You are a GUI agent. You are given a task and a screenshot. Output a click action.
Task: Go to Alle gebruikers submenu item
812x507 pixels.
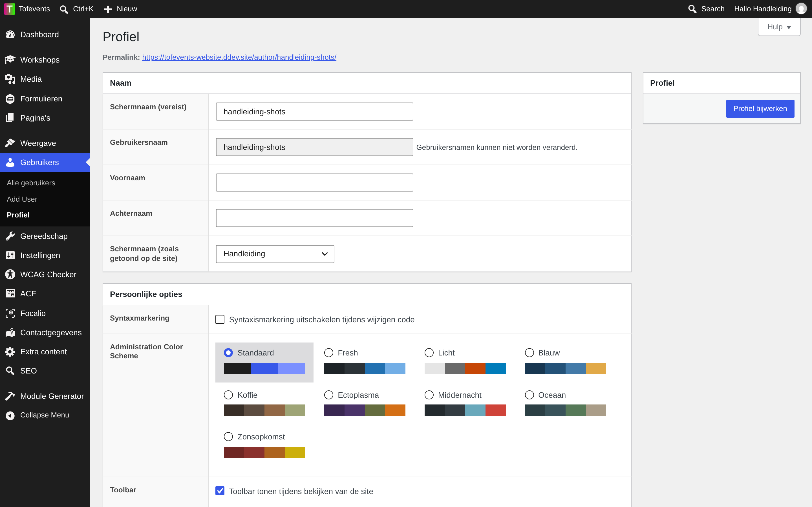[31, 183]
